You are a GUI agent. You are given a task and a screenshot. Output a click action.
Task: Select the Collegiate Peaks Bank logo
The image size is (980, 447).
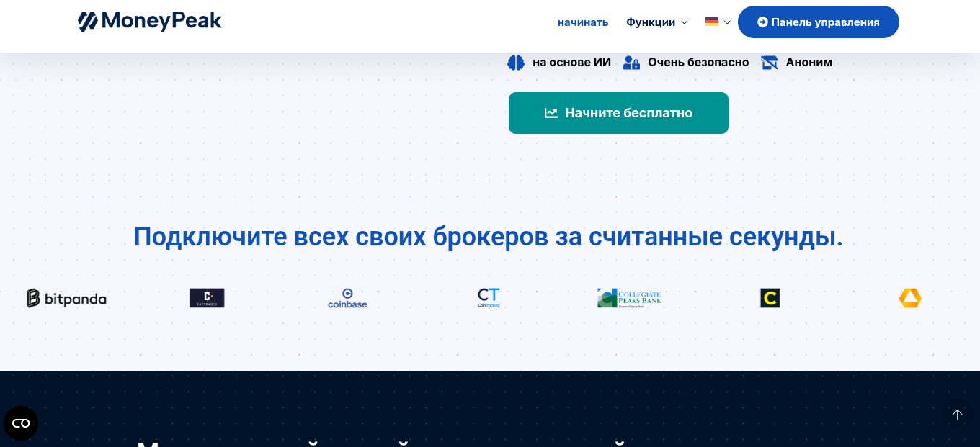tap(629, 298)
